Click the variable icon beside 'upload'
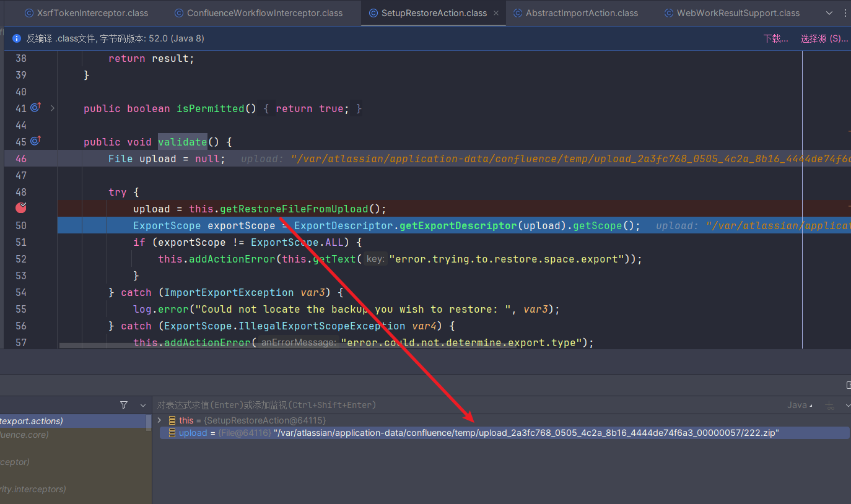The height and width of the screenshot is (504, 851). coord(172,433)
